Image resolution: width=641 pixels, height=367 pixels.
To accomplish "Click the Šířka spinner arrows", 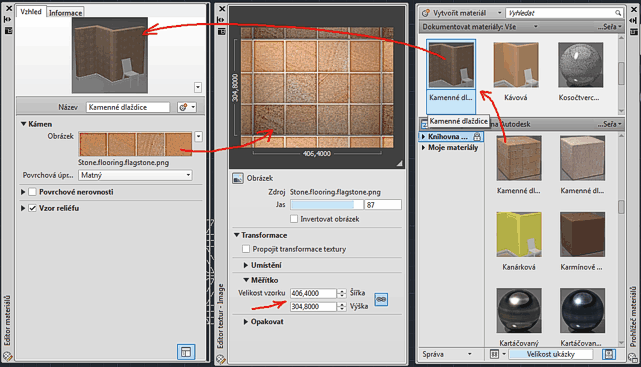I will pos(342,293).
